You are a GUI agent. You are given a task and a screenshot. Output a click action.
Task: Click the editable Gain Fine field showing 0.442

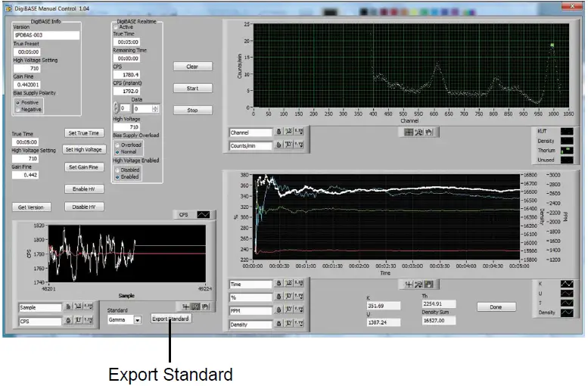(25, 175)
